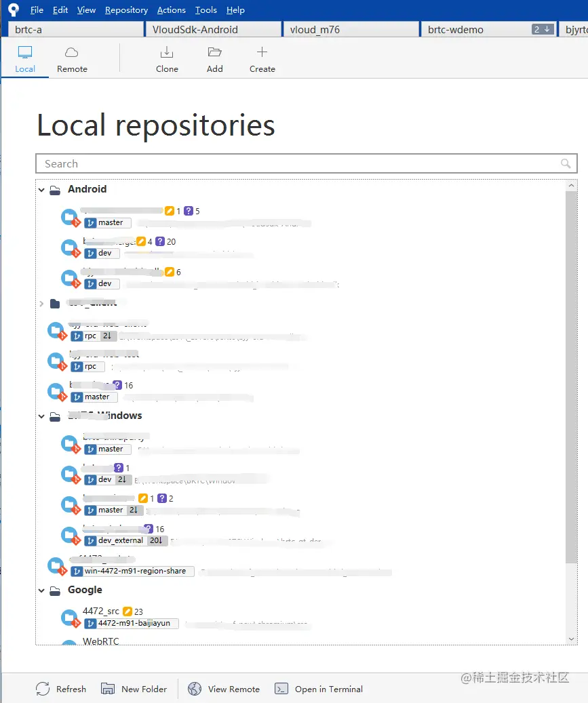This screenshot has height=703, width=588.
Task: Click master branch tag showing 2 behind
Action: coord(113,510)
